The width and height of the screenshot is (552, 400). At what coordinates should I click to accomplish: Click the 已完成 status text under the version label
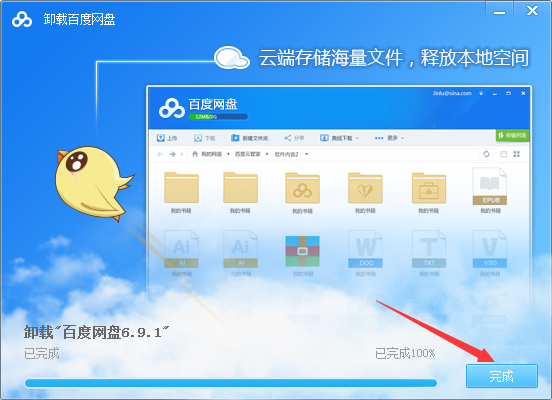coord(42,353)
